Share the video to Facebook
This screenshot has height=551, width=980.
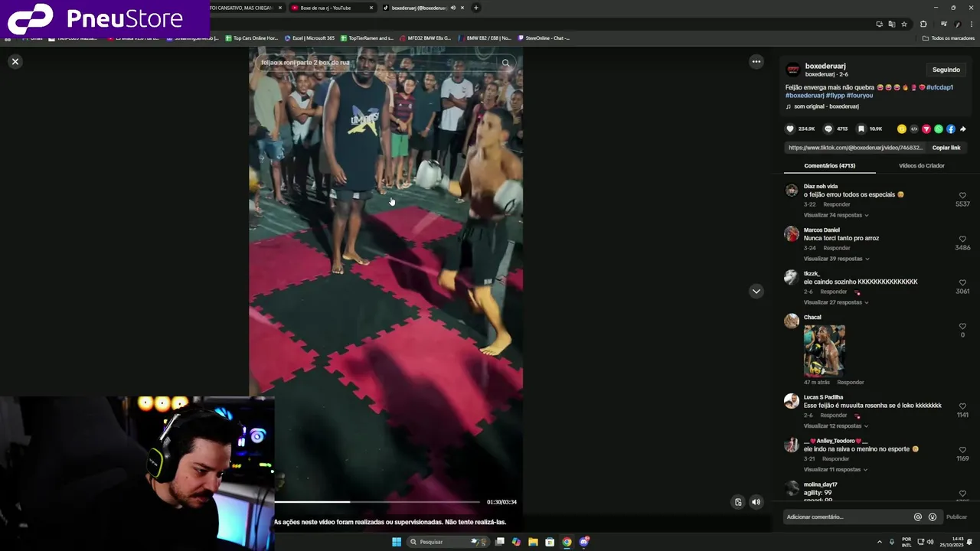tap(950, 129)
